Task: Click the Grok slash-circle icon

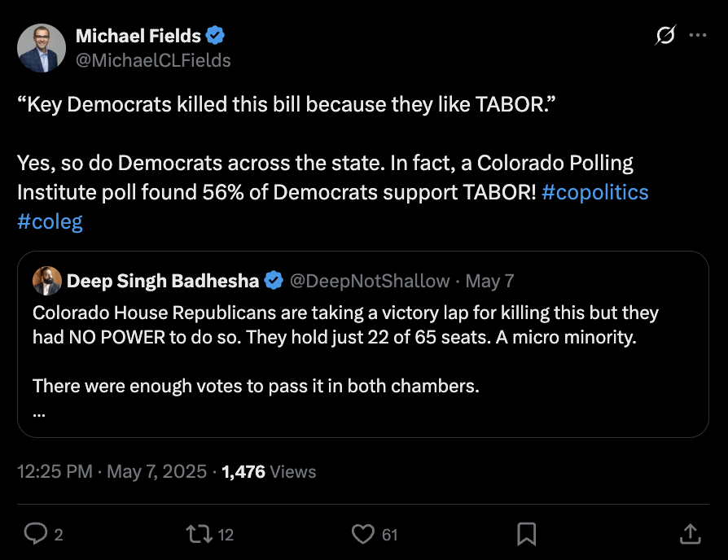Action: [665, 36]
